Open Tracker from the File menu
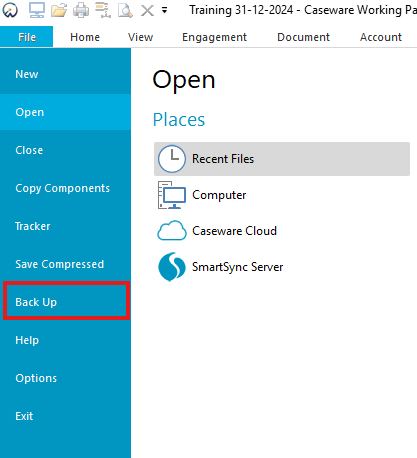The height and width of the screenshot is (458, 417). coord(65,226)
